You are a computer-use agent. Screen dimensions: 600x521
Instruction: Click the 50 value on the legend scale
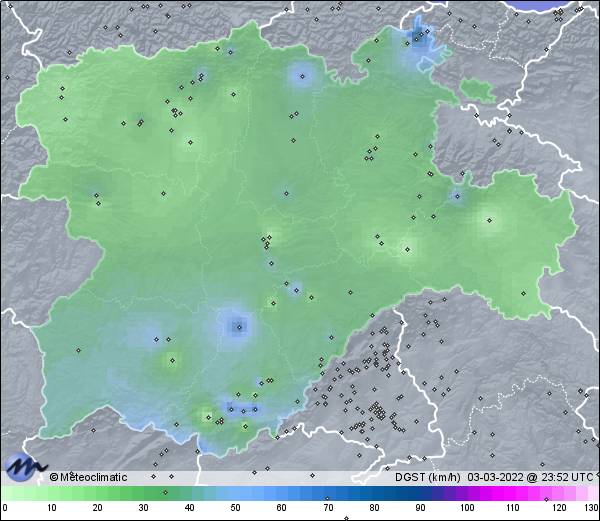(236, 508)
